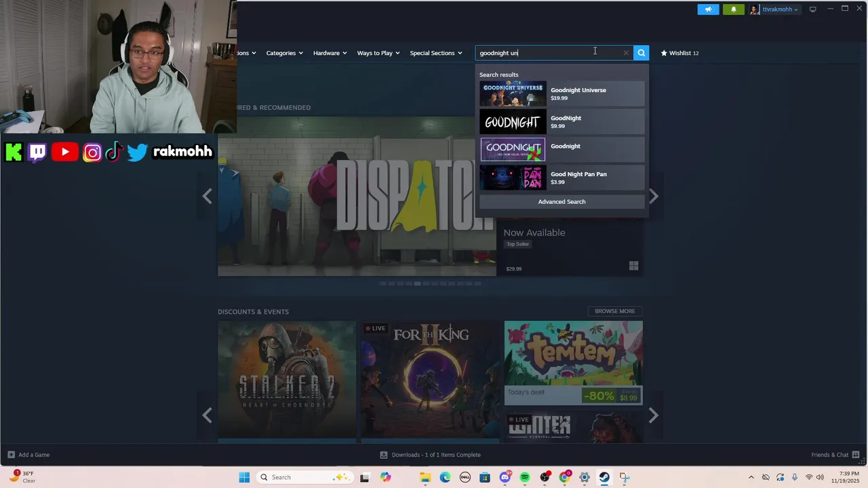
Task: Open the Friends & Chat icon
Action: tap(856, 454)
